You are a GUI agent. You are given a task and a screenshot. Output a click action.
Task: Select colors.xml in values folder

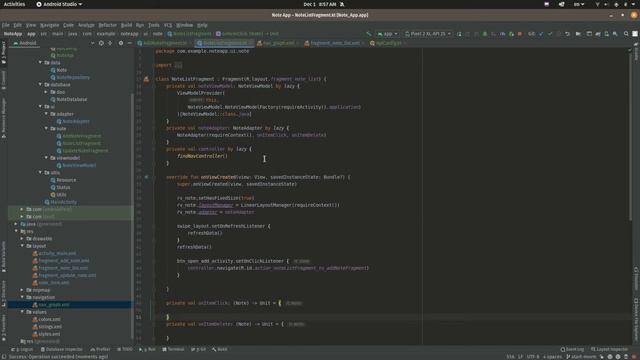click(x=49, y=320)
